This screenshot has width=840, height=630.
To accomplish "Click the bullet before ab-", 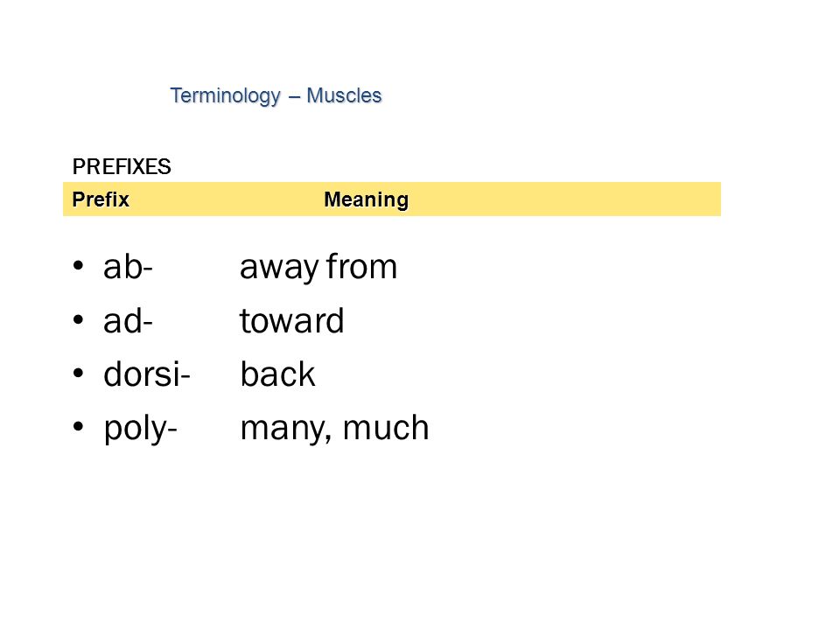I will click(x=78, y=266).
